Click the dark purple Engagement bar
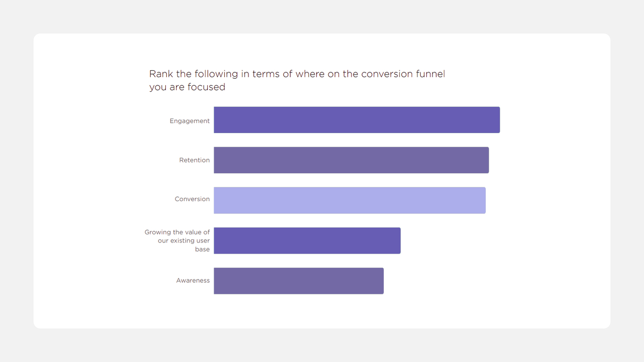Viewport: 644px width, 362px height. pyautogui.click(x=356, y=120)
